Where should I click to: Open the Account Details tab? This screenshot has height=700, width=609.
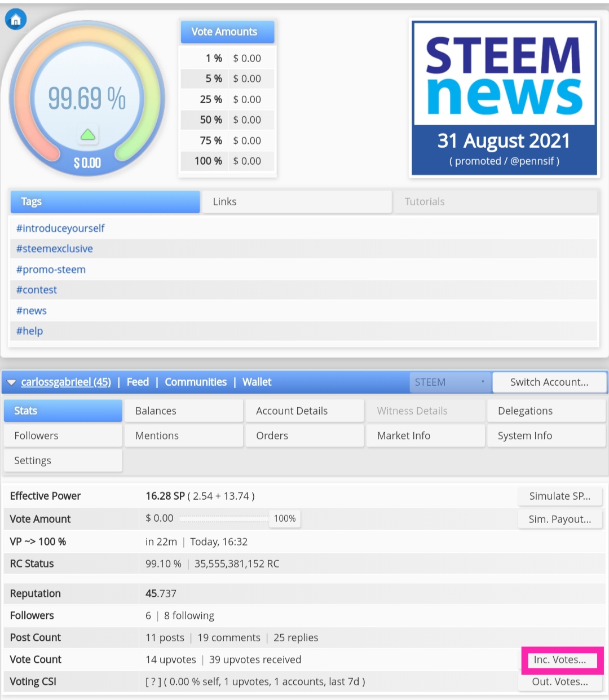pyautogui.click(x=304, y=411)
